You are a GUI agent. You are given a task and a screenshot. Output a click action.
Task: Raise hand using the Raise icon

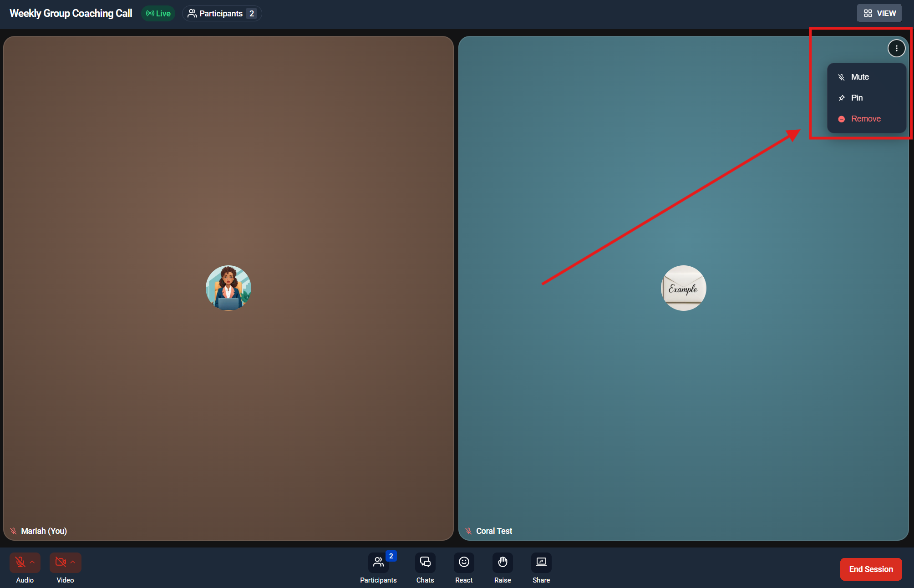(503, 563)
